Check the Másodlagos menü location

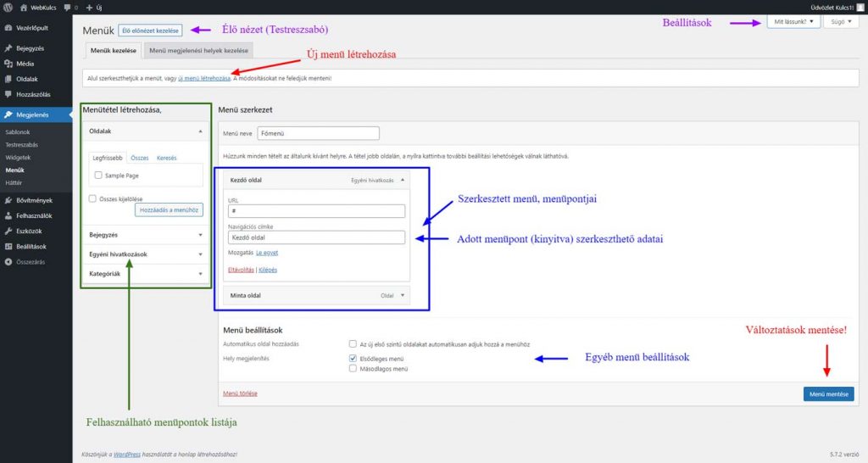pyautogui.click(x=353, y=368)
